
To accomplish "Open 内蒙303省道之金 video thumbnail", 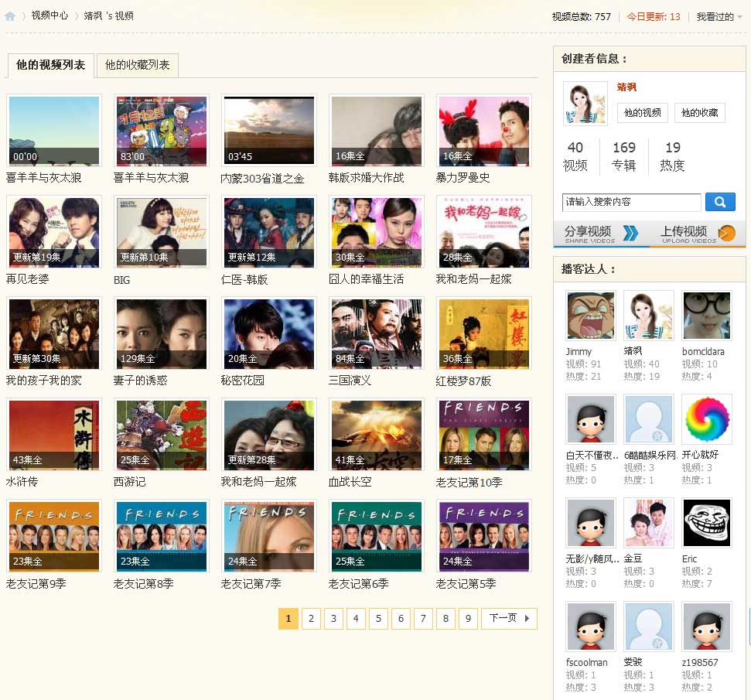I will tap(269, 130).
